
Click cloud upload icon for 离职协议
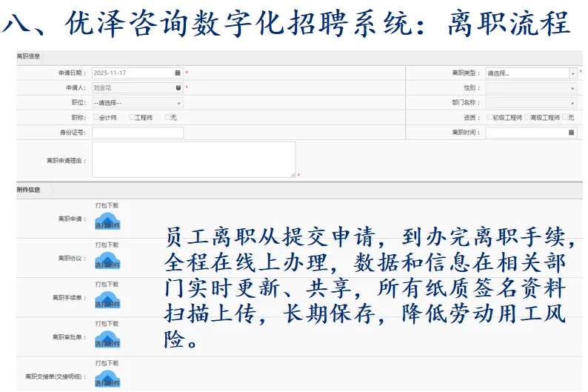click(x=107, y=261)
